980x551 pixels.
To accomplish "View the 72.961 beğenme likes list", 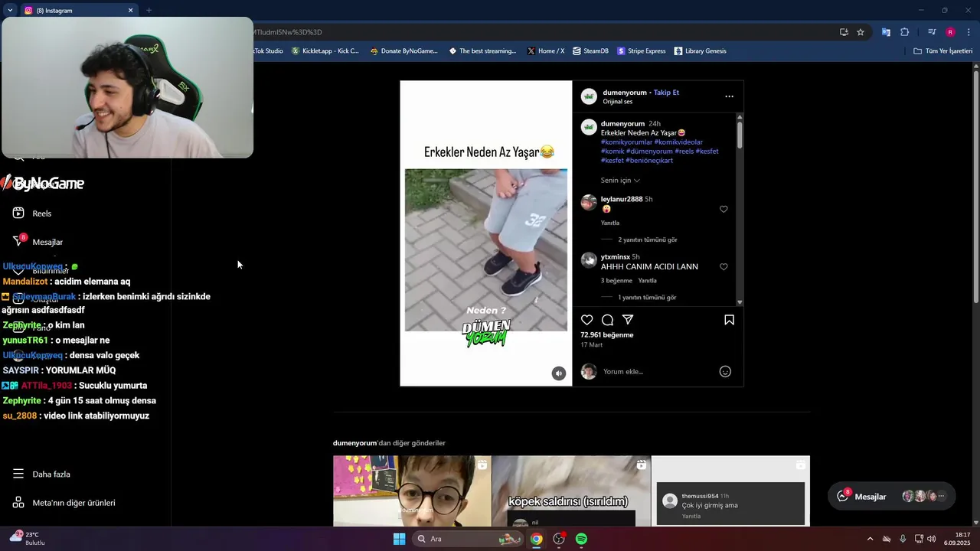I will (607, 334).
